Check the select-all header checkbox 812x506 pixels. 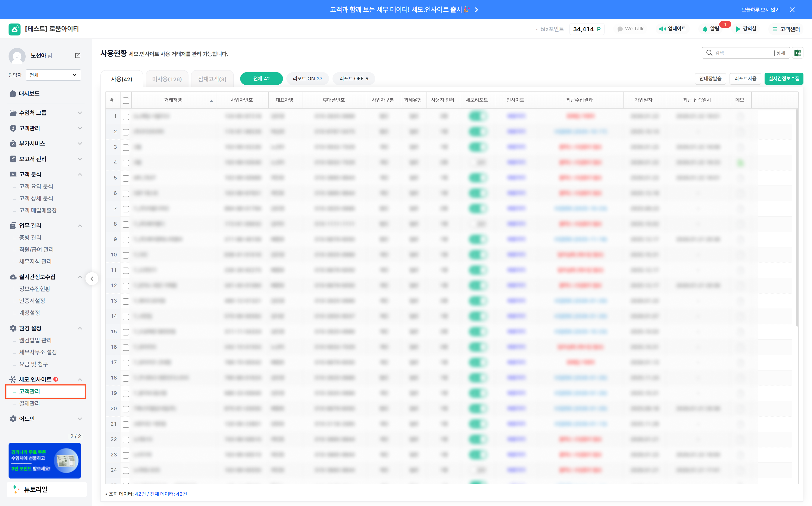pos(126,100)
